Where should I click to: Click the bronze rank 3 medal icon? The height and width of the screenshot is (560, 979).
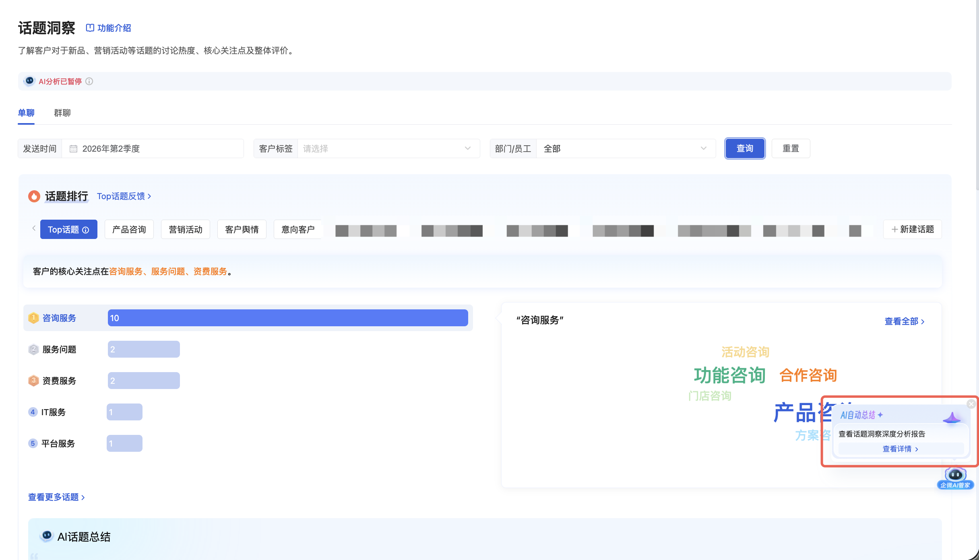pos(33,381)
